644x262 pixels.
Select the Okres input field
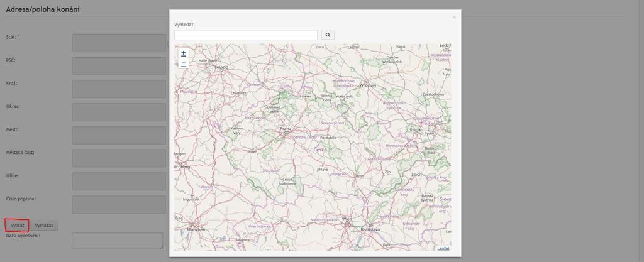119,112
